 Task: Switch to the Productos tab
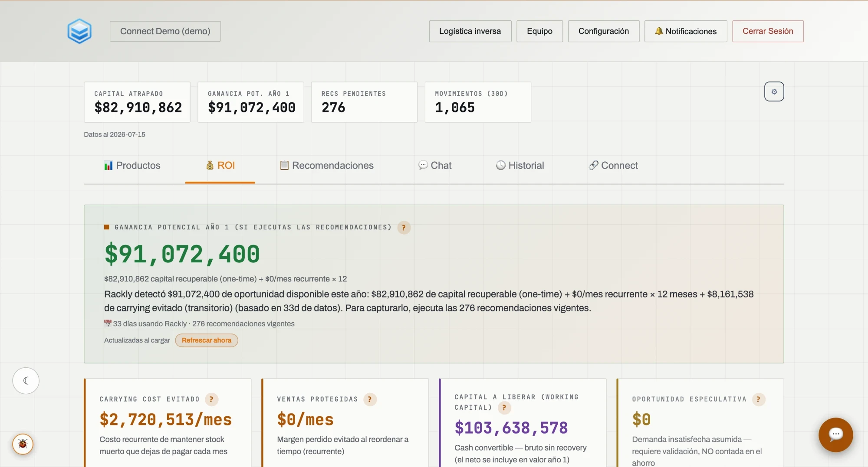coord(132,166)
